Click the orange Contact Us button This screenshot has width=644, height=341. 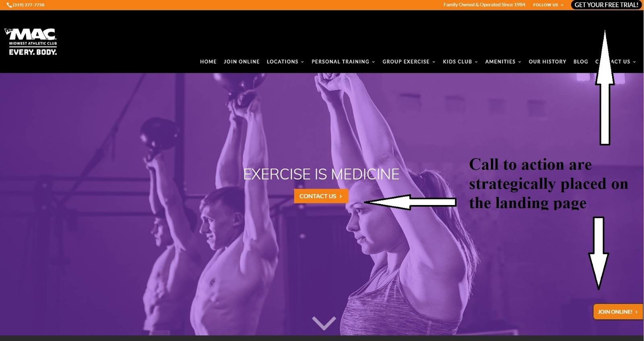[321, 196]
